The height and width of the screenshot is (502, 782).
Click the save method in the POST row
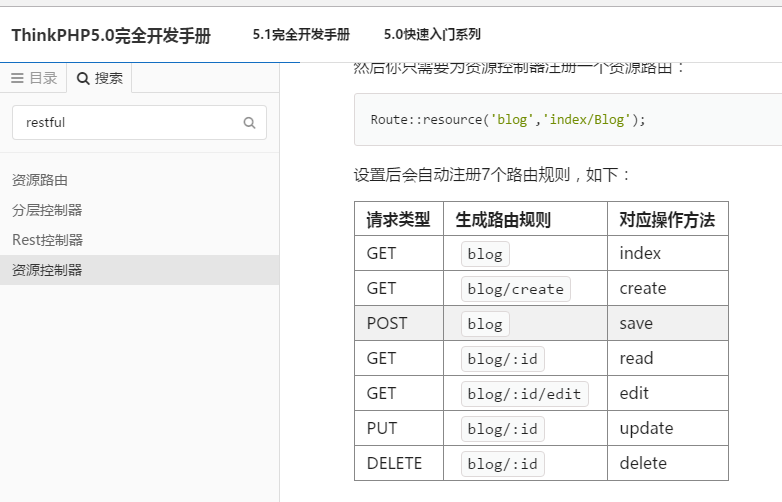[x=636, y=323]
